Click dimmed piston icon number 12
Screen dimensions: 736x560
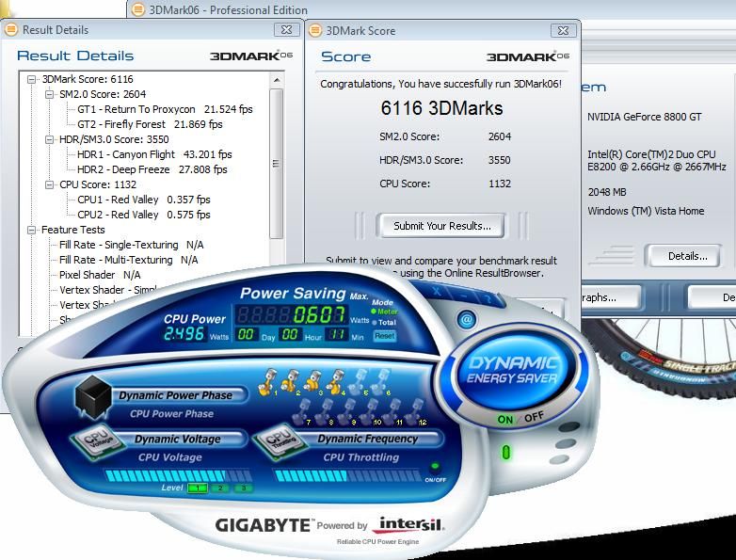(416, 411)
